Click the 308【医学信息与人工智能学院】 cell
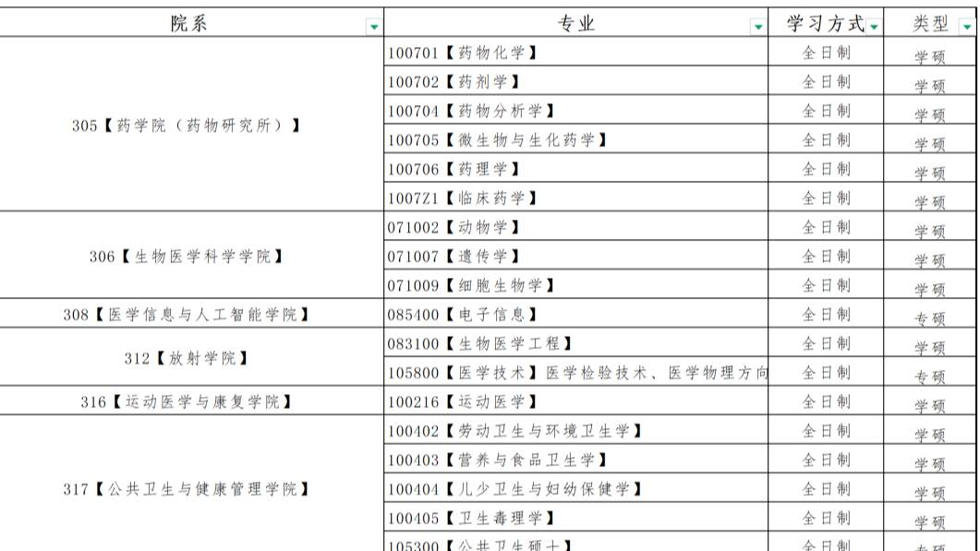Screen dimensions: 980x551 tap(191, 314)
